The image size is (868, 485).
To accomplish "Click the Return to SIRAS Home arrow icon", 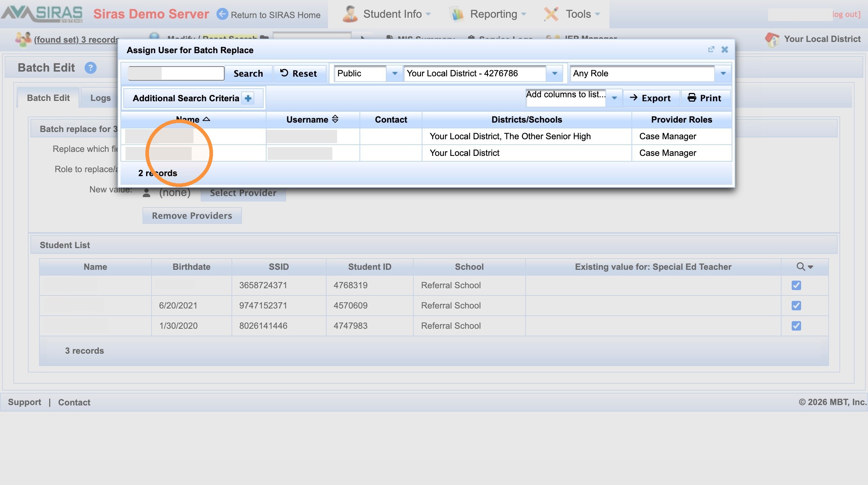I will (222, 14).
